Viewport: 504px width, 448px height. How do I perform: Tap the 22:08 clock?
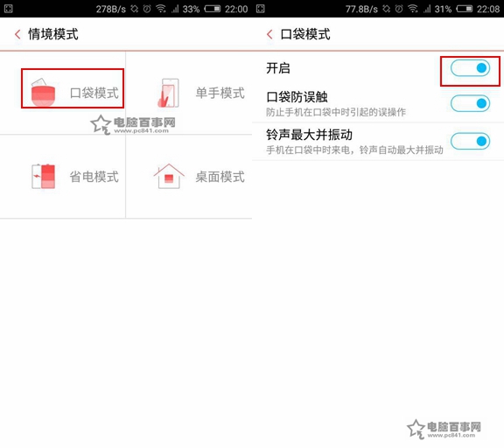coord(488,9)
